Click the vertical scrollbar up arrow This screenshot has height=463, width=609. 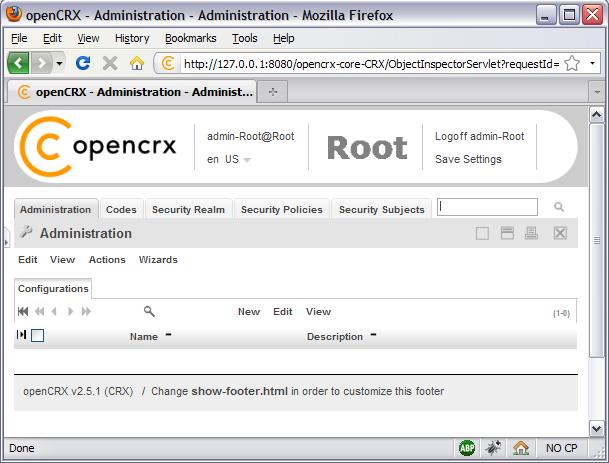point(597,115)
